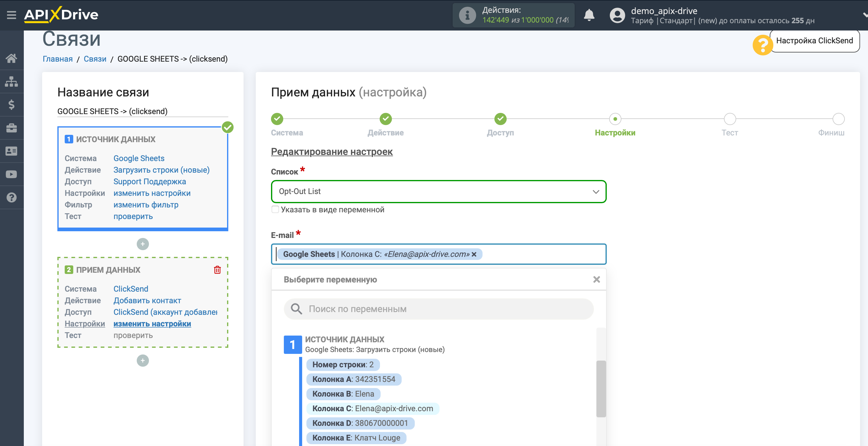The height and width of the screenshot is (446, 868).
Task: Open the hamburger menu
Action: coord(12,15)
